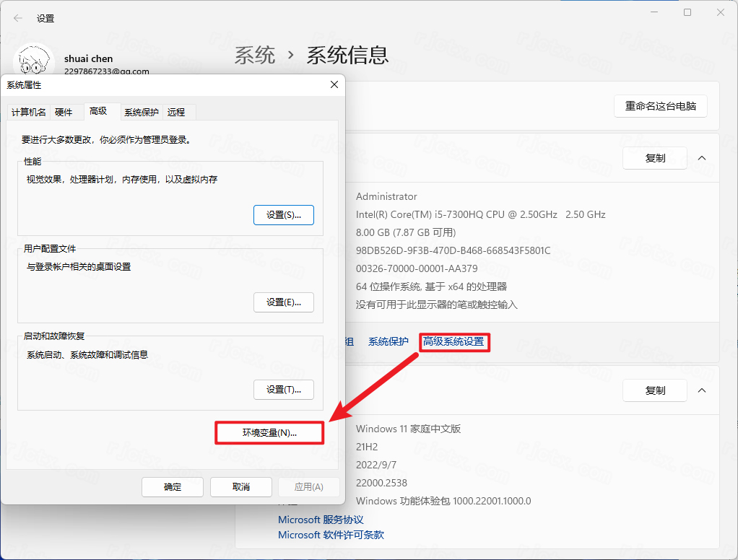
Task: Copy Windows specifications with 复制 button
Action: pos(655,390)
